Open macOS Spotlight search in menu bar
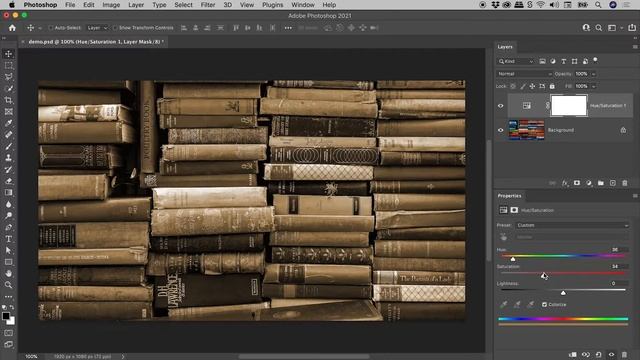The height and width of the screenshot is (360, 640). click(598, 5)
